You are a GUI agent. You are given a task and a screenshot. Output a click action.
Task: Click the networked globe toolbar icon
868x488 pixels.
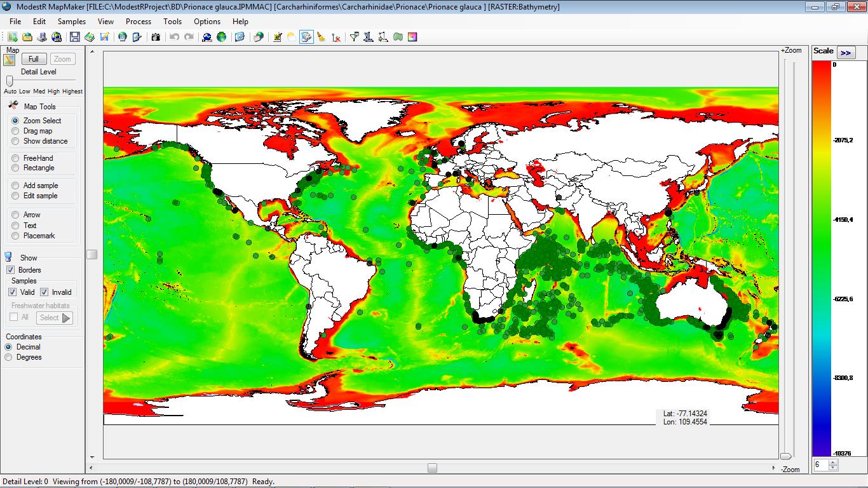[207, 37]
